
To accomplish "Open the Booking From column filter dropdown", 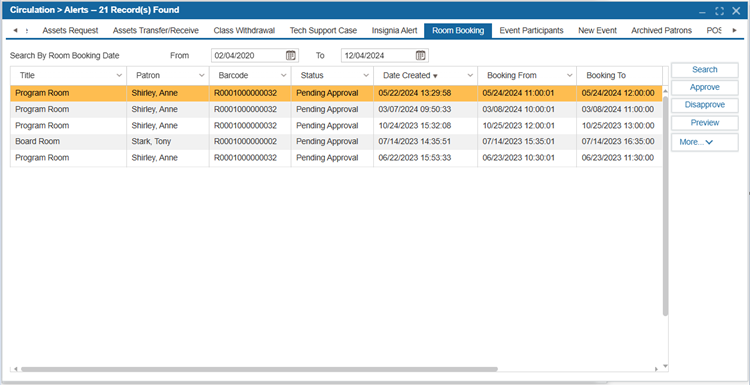I will coord(569,76).
